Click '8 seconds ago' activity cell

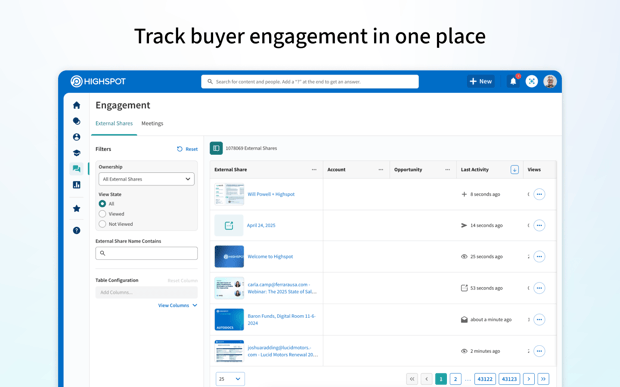pos(485,194)
